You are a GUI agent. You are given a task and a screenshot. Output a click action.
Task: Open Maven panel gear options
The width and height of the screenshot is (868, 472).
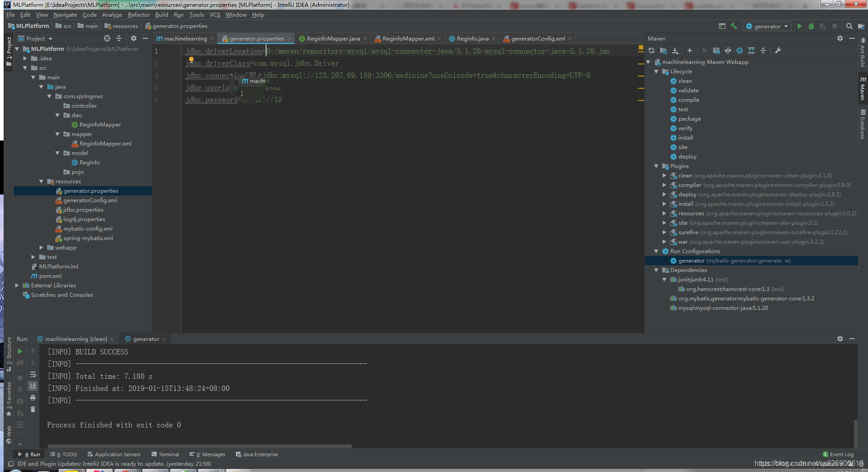[x=840, y=38]
